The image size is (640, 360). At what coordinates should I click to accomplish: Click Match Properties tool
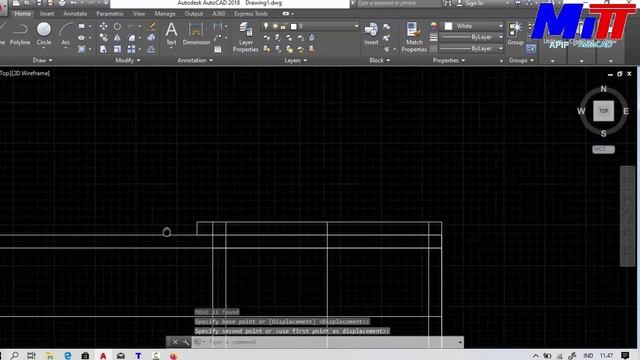(414, 37)
